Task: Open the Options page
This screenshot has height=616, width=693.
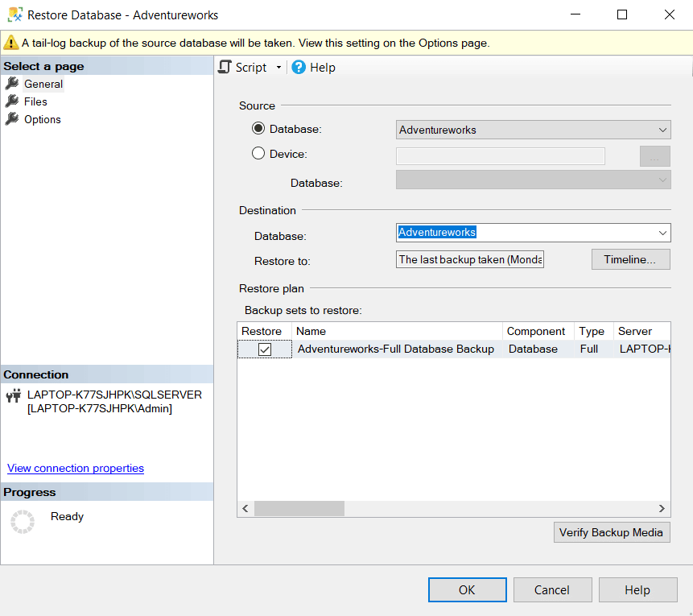Action: [x=43, y=119]
